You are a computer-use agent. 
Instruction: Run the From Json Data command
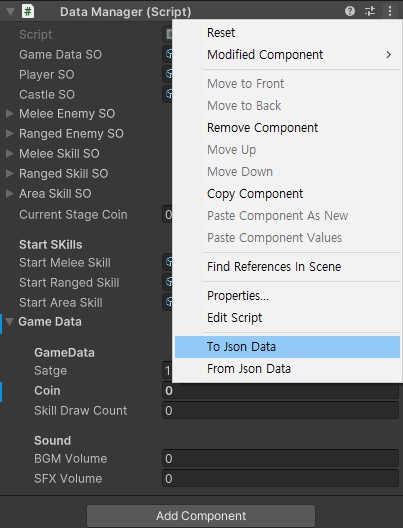tap(287, 369)
